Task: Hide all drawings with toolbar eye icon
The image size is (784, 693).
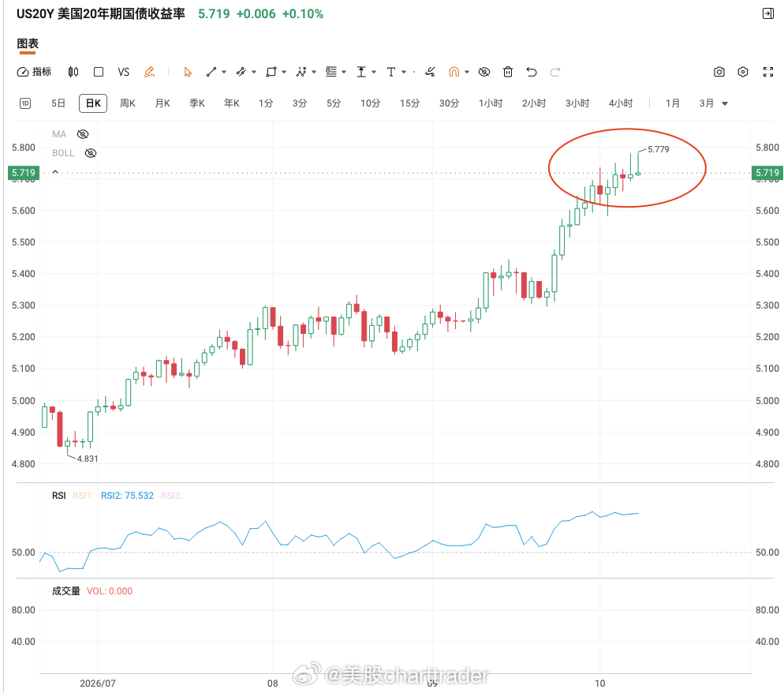Action: click(x=484, y=72)
